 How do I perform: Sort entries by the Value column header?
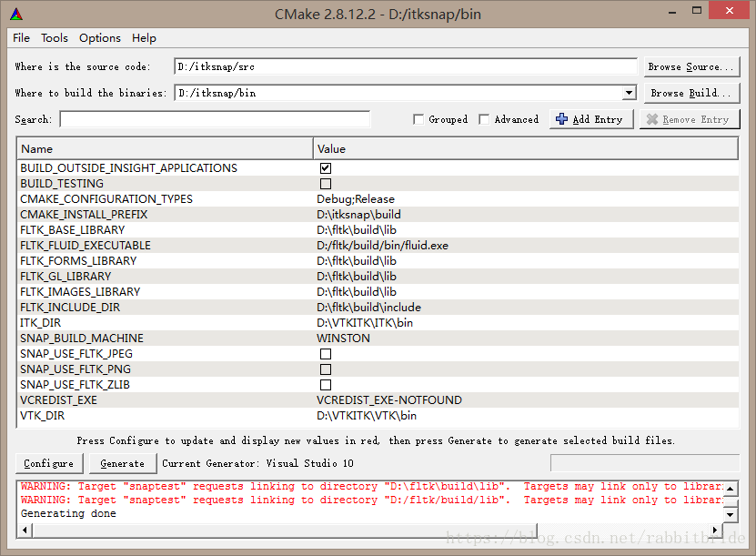pos(526,148)
